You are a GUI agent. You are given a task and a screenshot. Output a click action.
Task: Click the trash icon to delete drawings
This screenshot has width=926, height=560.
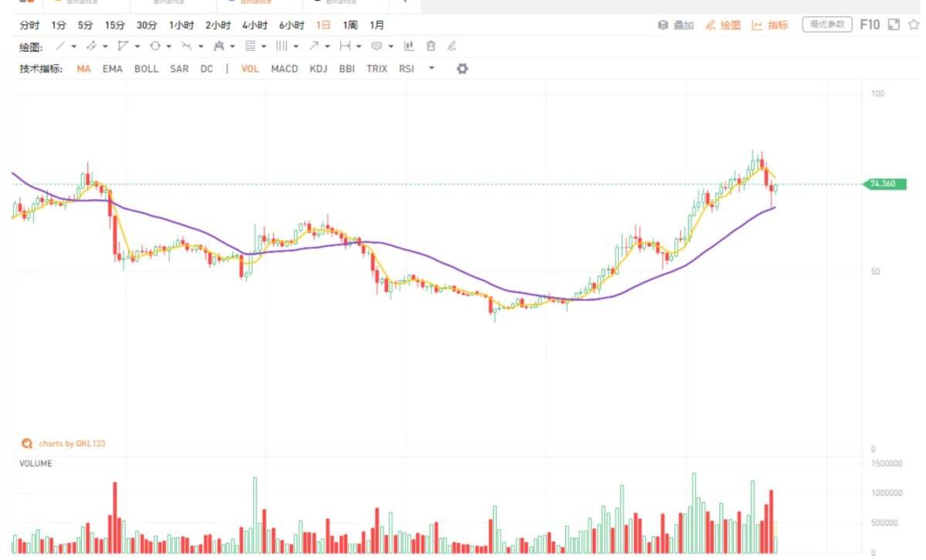(431, 46)
